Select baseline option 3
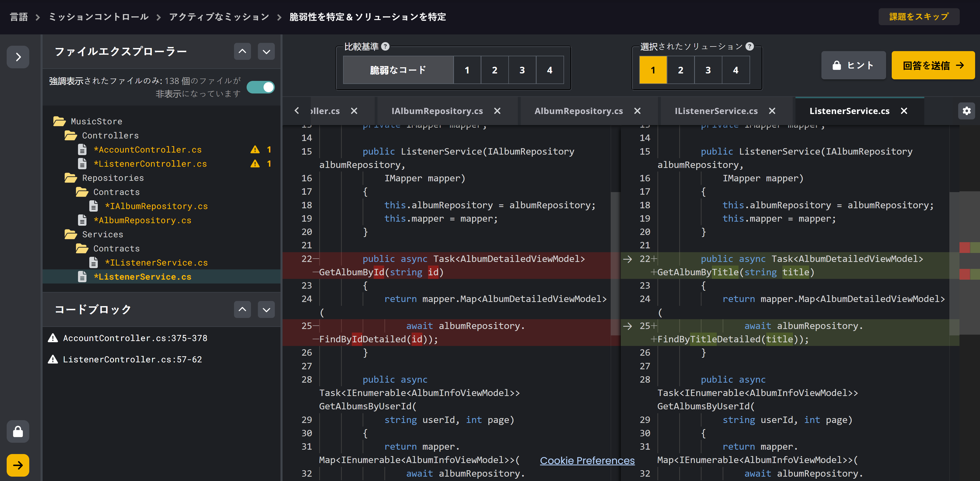The height and width of the screenshot is (481, 980). coord(522,70)
